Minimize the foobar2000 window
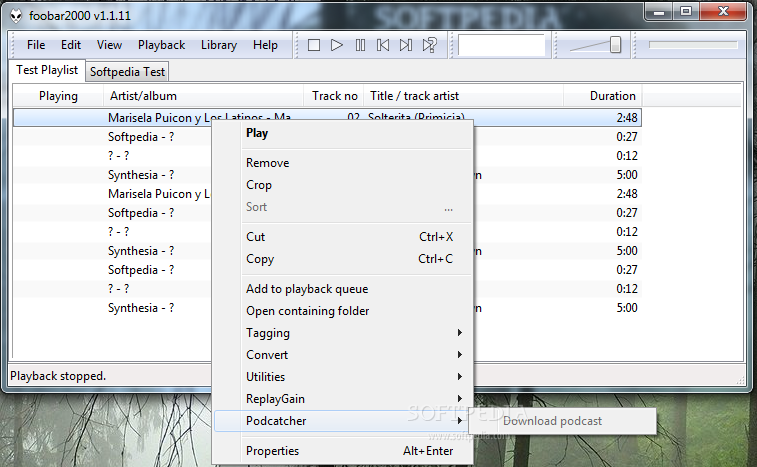The width and height of the screenshot is (757, 467). click(659, 12)
